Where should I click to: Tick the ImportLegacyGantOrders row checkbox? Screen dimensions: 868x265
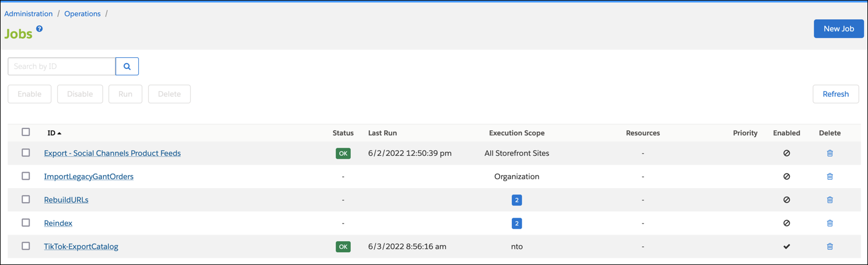coord(26,176)
